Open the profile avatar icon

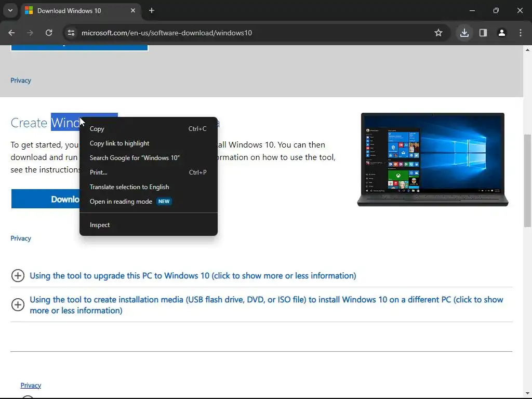click(502, 33)
